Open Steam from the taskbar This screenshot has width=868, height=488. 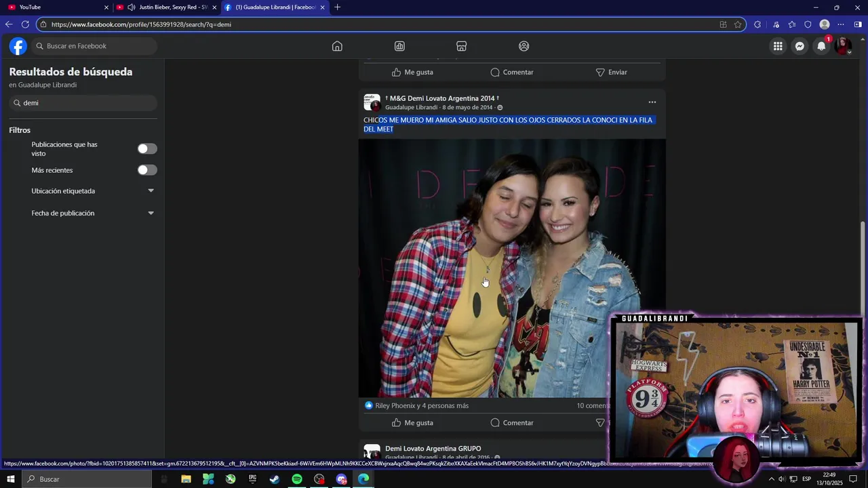click(275, 479)
